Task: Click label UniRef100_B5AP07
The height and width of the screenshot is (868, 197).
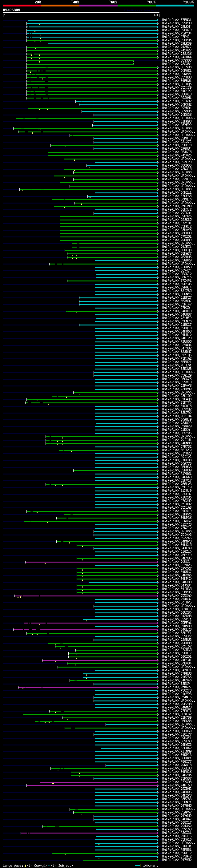Action: click(x=177, y=812)
